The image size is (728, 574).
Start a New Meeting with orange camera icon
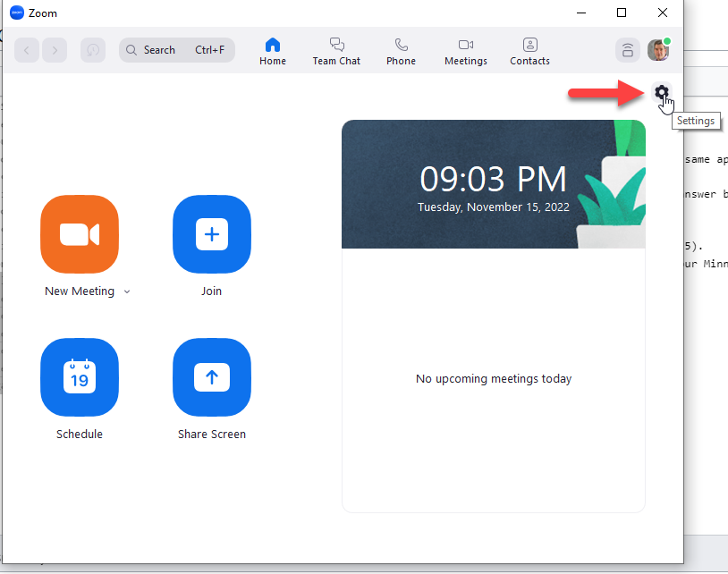pyautogui.click(x=80, y=234)
